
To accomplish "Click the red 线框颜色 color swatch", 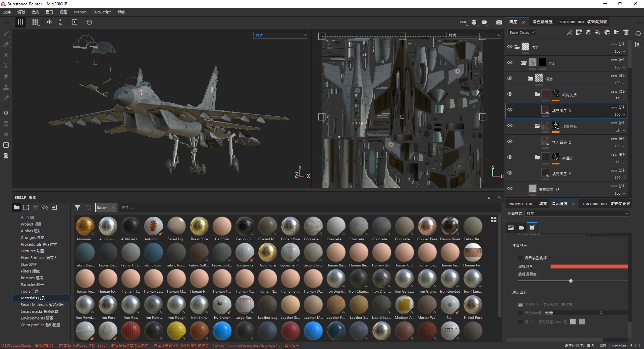I will (x=589, y=266).
